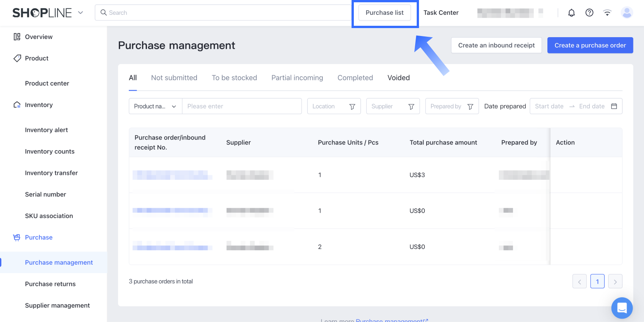
Task: Open the date prepared calendar icon
Action: point(614,106)
